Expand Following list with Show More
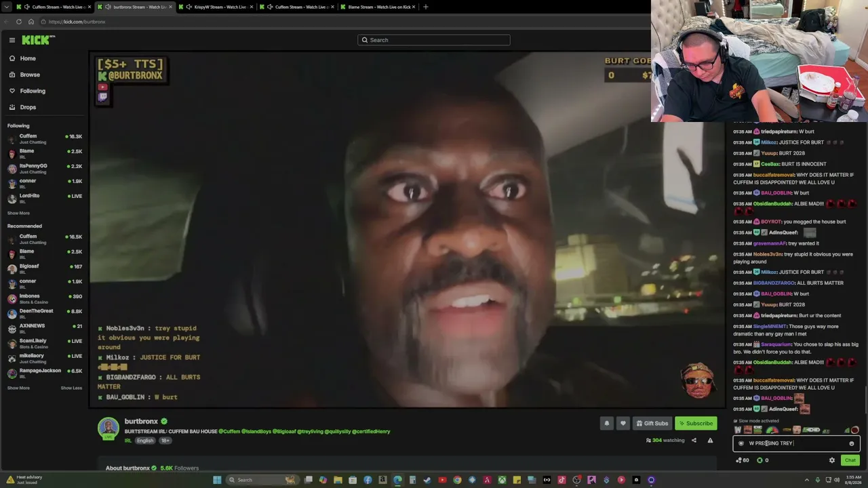This screenshot has height=488, width=868. pyautogui.click(x=18, y=213)
